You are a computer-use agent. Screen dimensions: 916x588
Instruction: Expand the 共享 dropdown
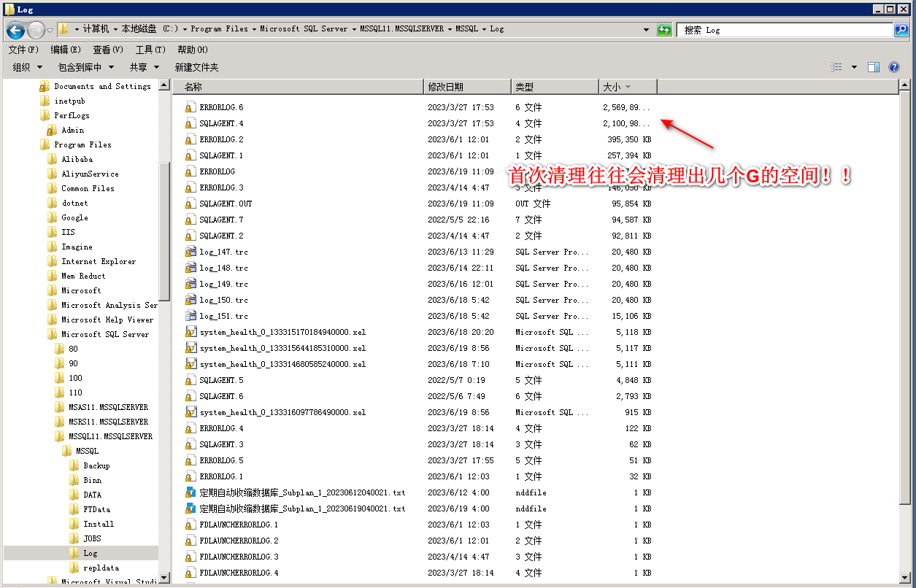click(x=156, y=67)
